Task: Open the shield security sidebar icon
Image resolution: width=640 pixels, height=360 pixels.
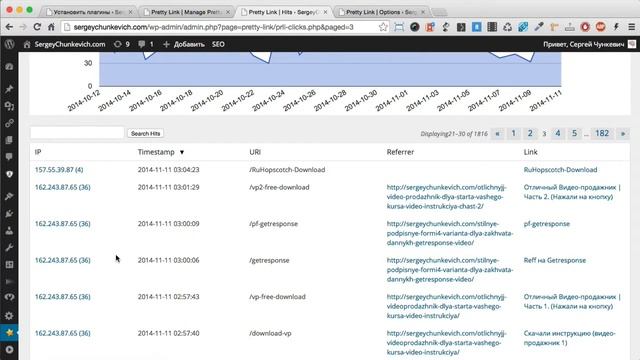Action: (9, 174)
